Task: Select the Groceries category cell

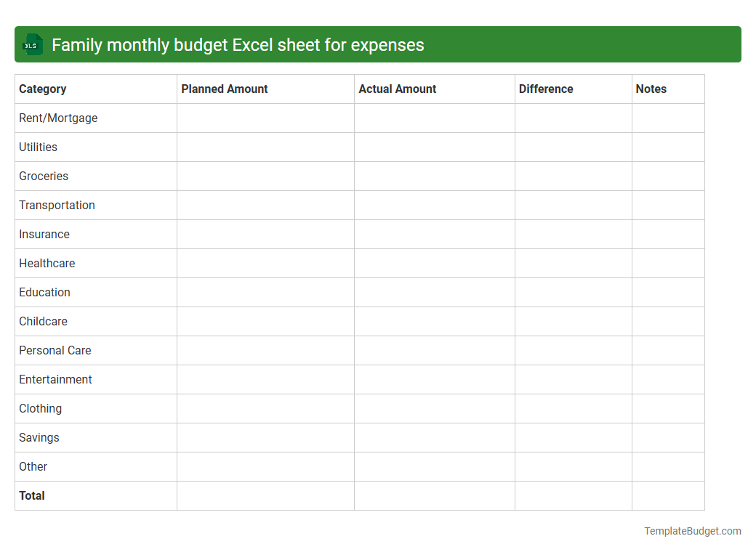Action: tap(44, 176)
